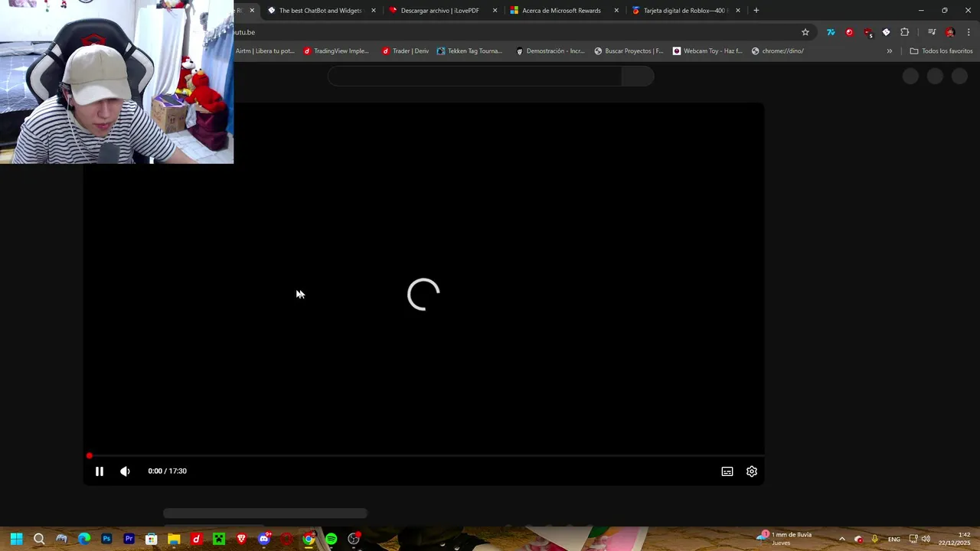Open Google Chrome from the taskbar

point(309,539)
